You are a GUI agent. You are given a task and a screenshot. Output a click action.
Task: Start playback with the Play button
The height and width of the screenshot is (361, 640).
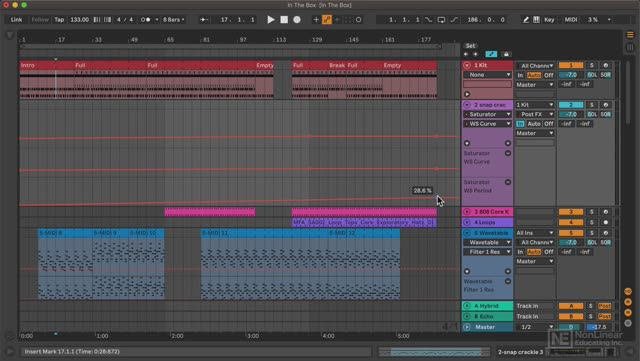click(271, 20)
